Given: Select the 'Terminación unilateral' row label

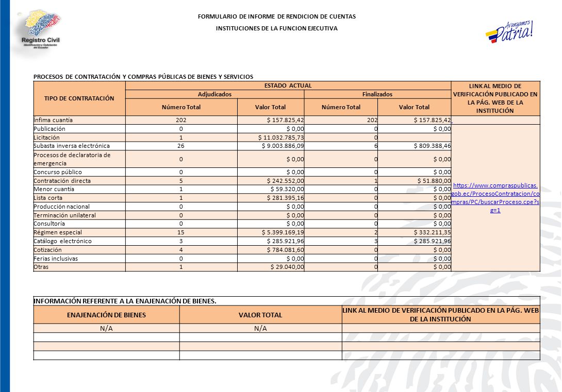Looking at the screenshot, I should point(65,215).
